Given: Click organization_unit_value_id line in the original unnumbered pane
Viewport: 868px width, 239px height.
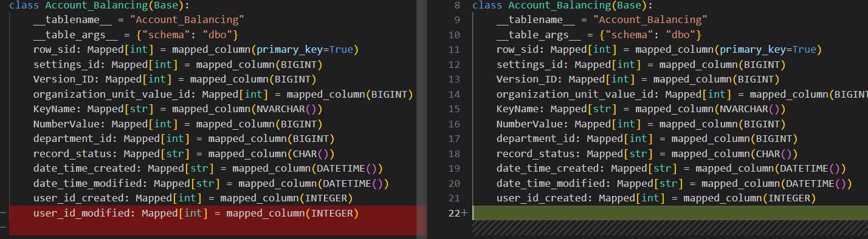Looking at the screenshot, I should [223, 94].
